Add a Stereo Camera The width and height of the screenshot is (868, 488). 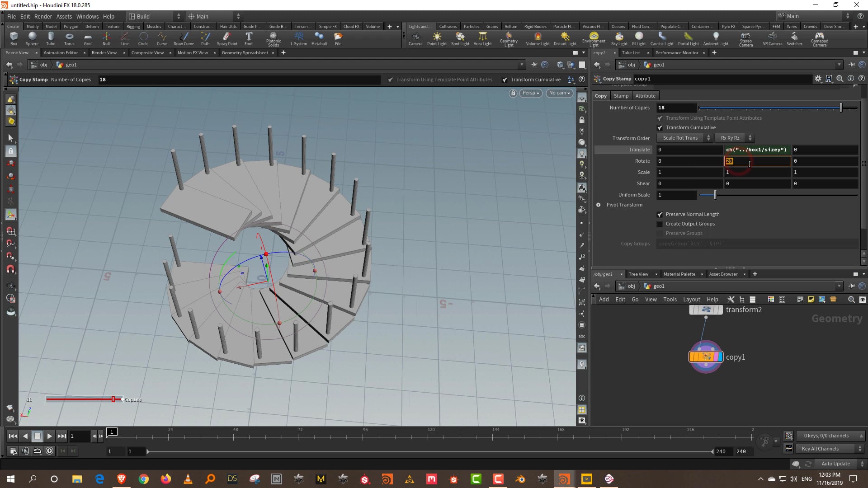(x=745, y=39)
